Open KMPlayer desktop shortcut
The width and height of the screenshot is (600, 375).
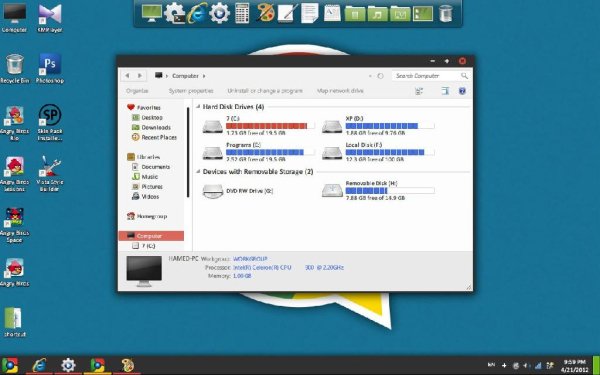click(x=50, y=17)
